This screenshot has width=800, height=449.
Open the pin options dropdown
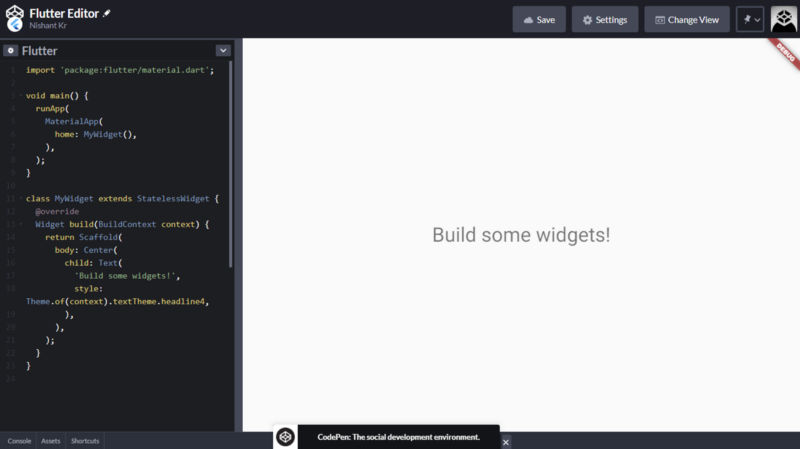(x=750, y=19)
